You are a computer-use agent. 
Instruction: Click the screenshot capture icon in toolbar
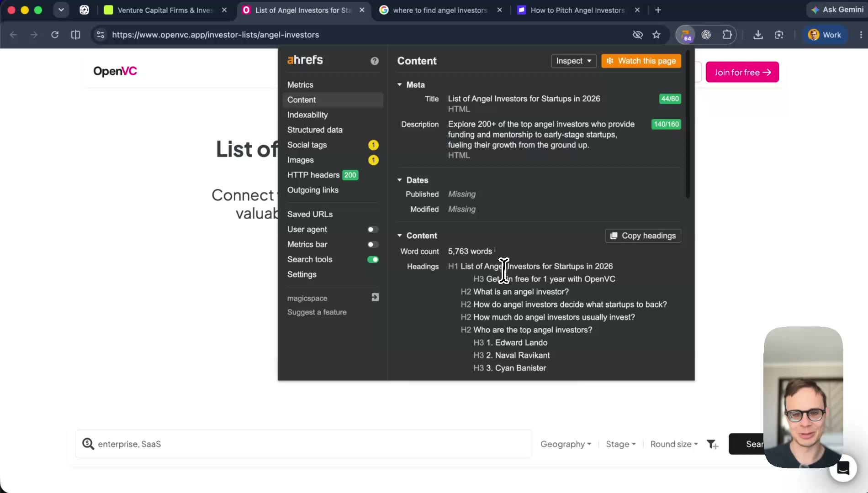click(x=779, y=35)
